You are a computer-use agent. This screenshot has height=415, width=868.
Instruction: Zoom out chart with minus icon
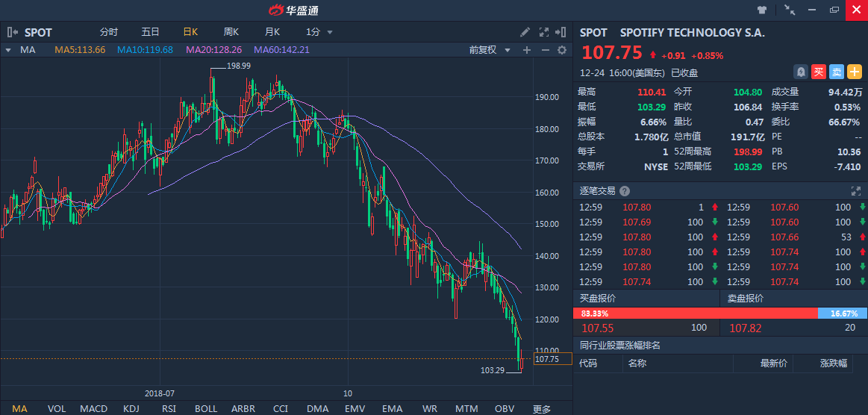[x=545, y=50]
